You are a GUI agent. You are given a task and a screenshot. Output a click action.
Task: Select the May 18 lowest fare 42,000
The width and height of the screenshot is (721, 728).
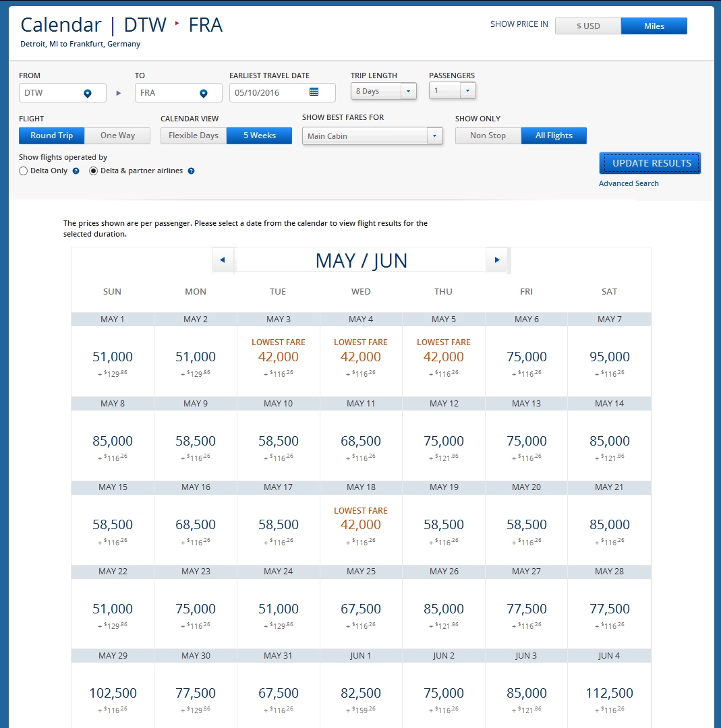(x=361, y=524)
